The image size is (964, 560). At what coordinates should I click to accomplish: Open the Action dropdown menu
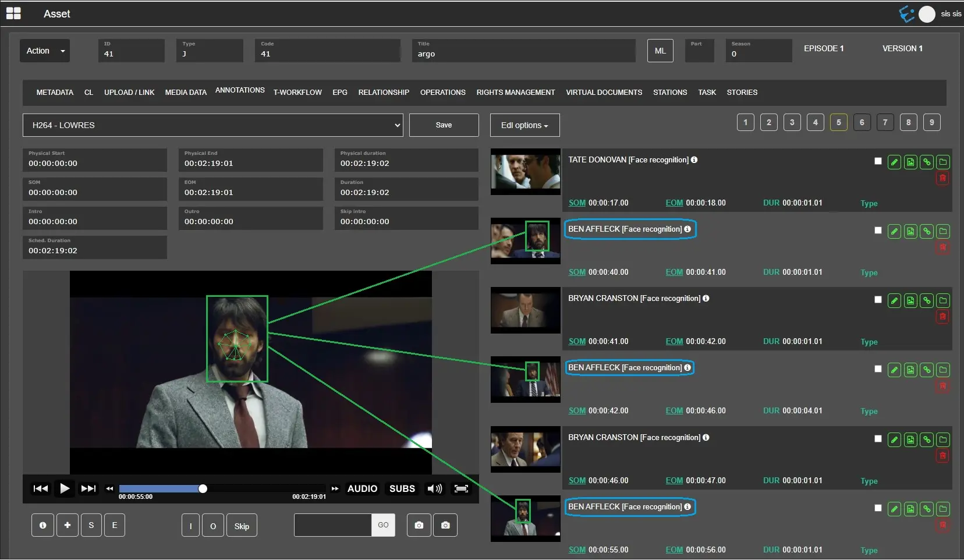(x=45, y=51)
